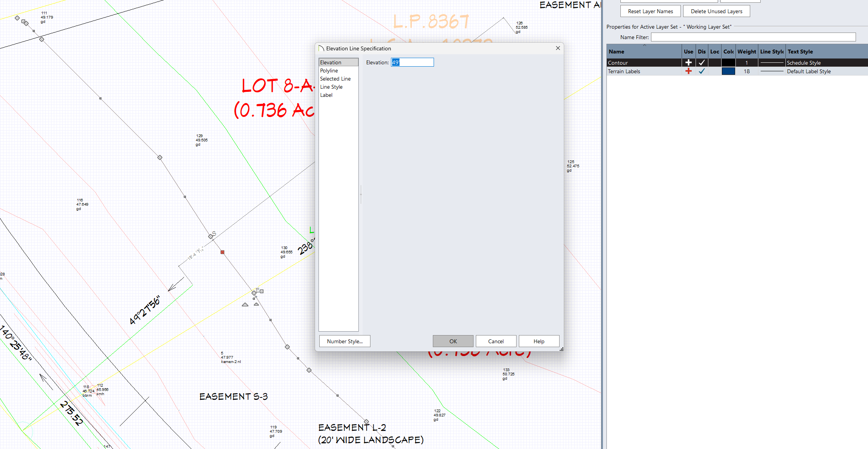Toggle the Used marker for Contour layer
Screen dimensions: 868x449
coord(688,63)
